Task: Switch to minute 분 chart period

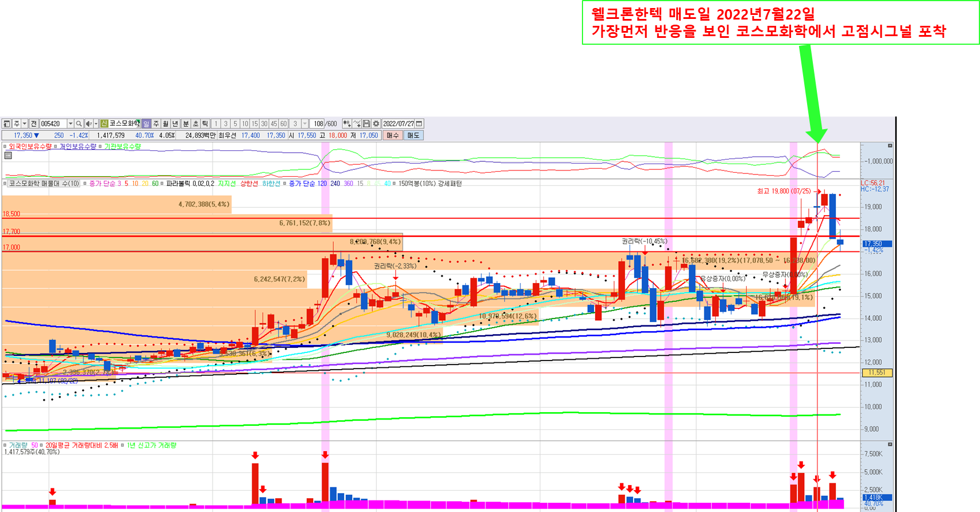Action: (186, 123)
